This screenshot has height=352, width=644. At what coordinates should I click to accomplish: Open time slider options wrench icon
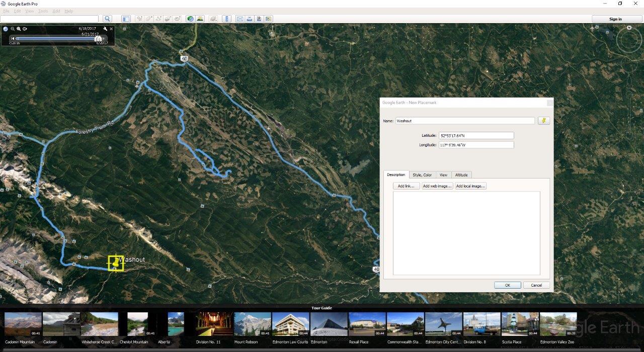[x=105, y=29]
